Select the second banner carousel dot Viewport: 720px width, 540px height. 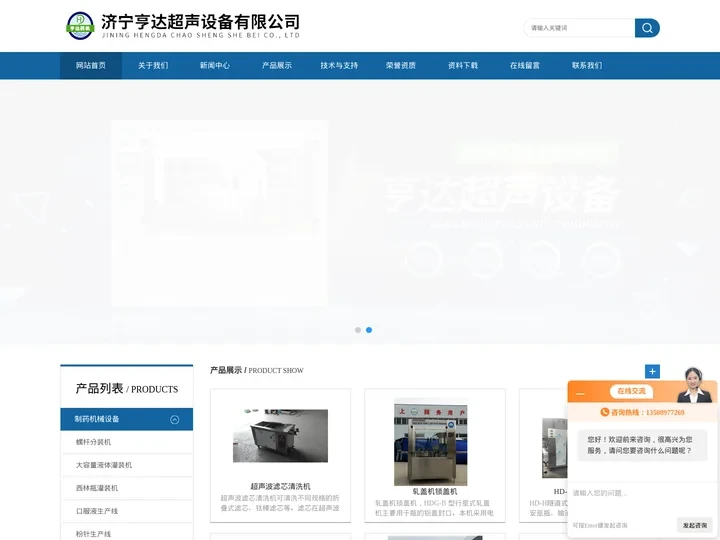pyautogui.click(x=369, y=330)
